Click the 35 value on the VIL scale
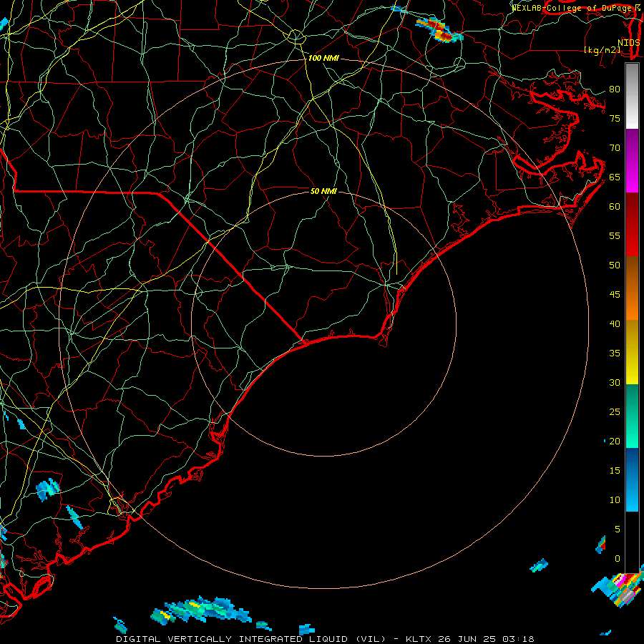 point(615,353)
